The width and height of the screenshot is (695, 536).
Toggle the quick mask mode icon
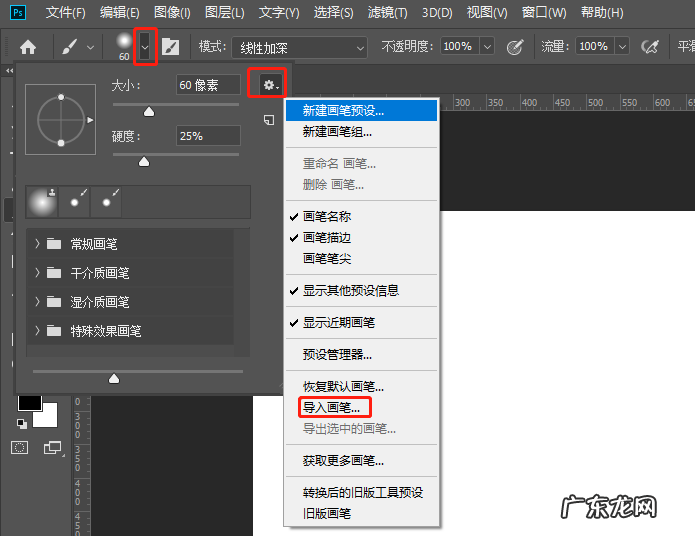click(x=20, y=448)
